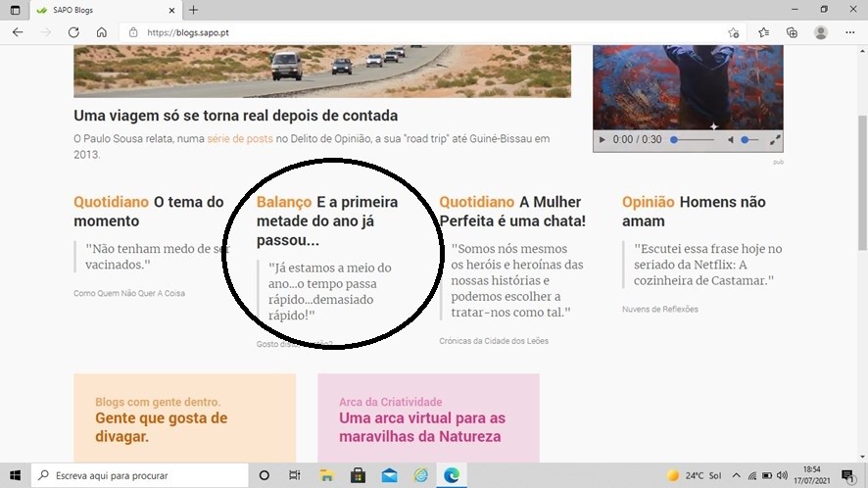Open 'Uma viagem só se torna real' headline
This screenshot has height=488, width=868.
(x=236, y=116)
